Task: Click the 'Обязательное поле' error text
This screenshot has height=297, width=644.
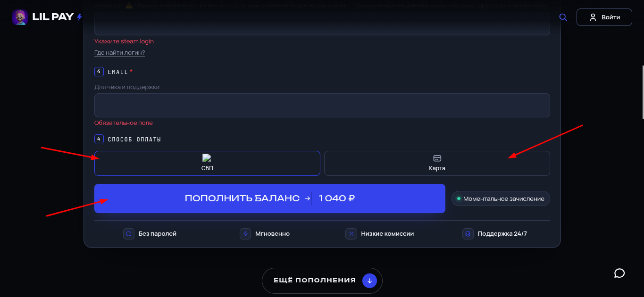Action: [124, 123]
